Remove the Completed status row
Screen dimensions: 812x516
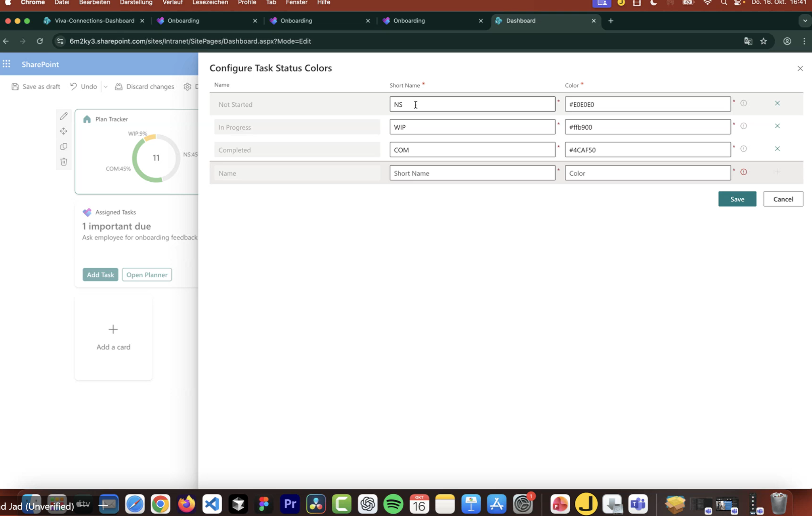pyautogui.click(x=777, y=149)
